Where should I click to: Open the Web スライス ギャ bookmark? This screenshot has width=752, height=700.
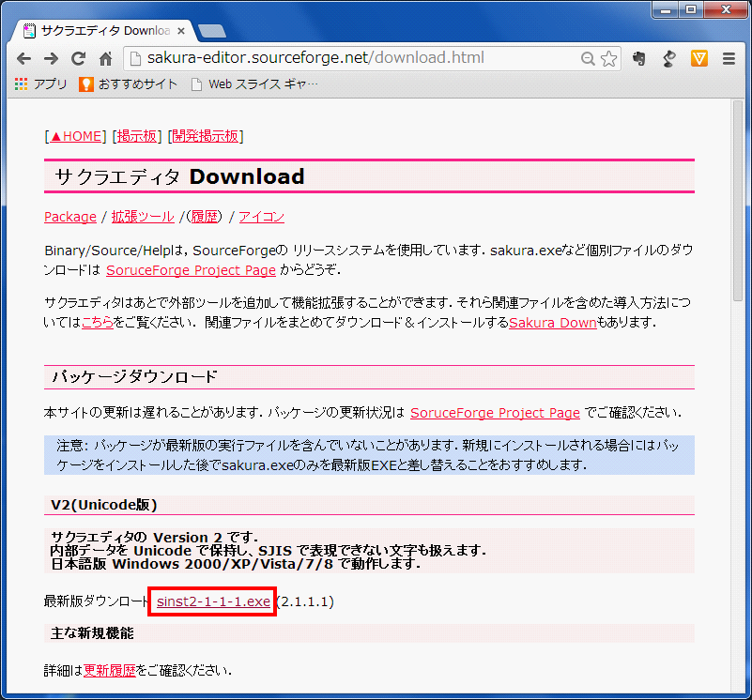pos(254,84)
